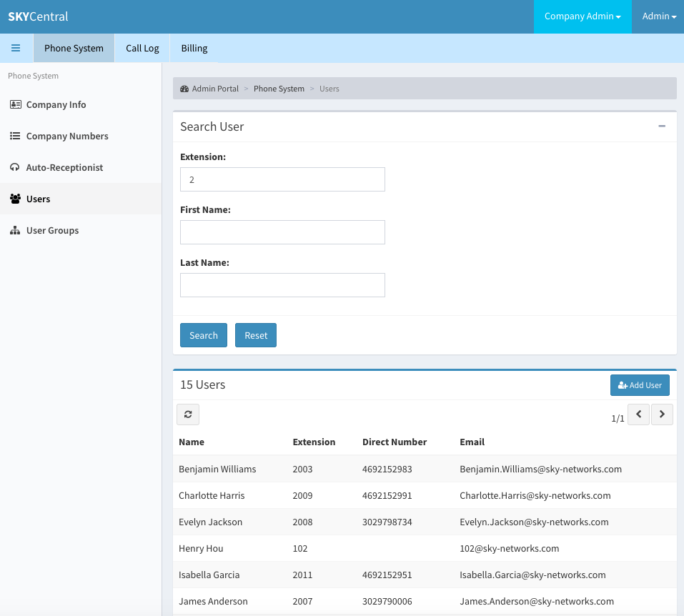The width and height of the screenshot is (684, 616).
Task: Collapse the Search User panel
Action: click(x=662, y=126)
